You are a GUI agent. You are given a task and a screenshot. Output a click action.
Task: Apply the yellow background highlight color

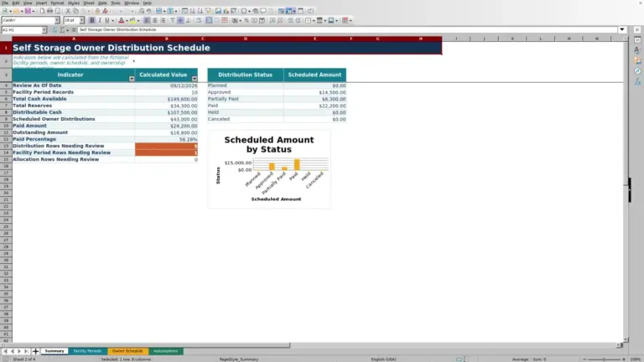[x=132, y=20]
